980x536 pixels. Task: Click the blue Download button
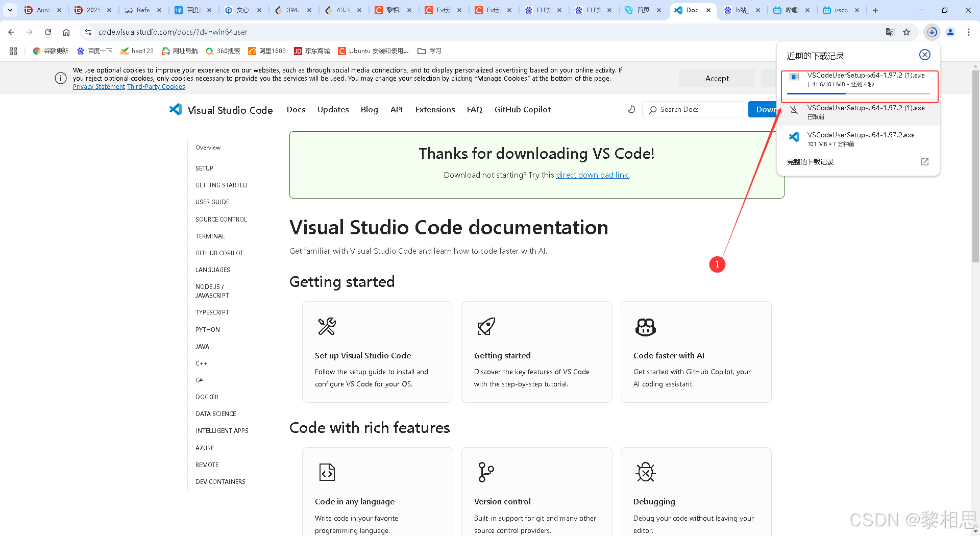[x=763, y=109]
